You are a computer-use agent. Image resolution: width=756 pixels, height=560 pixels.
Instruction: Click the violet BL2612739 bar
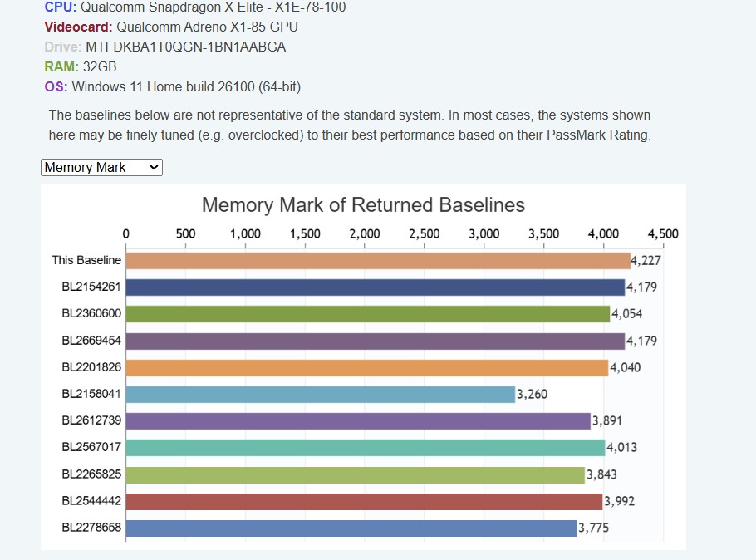click(358, 421)
